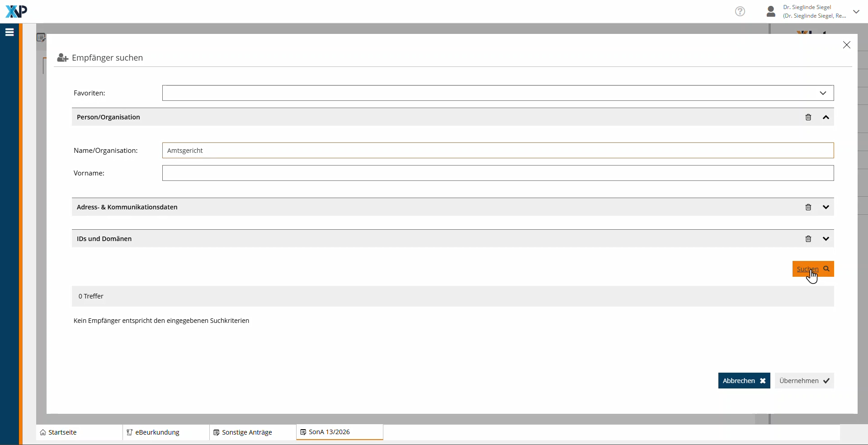The image size is (868, 445).
Task: Expand the user account menu arrow
Action: (x=856, y=12)
